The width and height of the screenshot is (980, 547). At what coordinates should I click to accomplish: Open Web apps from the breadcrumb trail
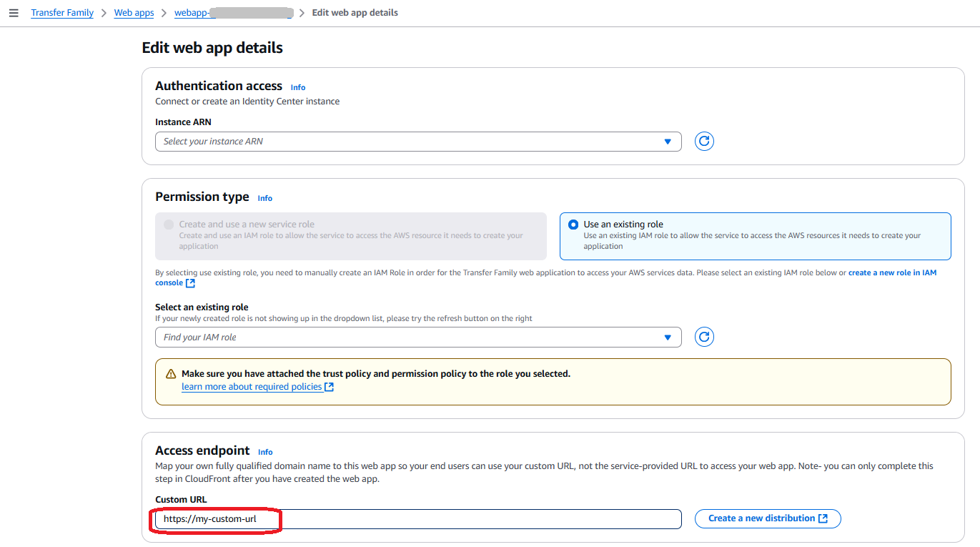[x=134, y=12]
